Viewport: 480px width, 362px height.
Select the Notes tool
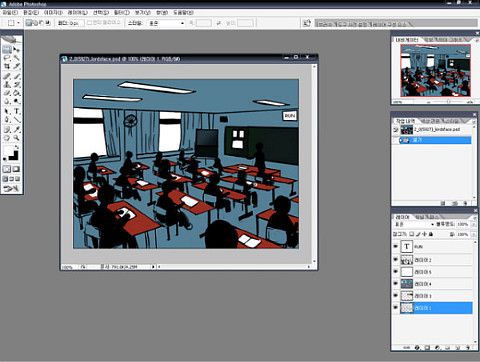pyautogui.click(x=7, y=129)
